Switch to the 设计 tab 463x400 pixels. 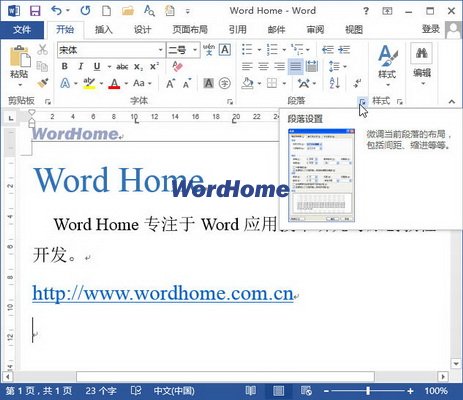pos(142,30)
